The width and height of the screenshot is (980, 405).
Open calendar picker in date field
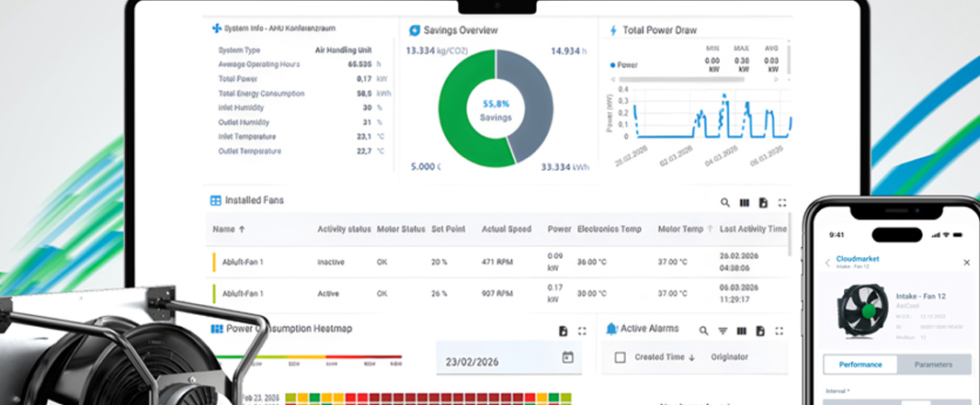(567, 357)
